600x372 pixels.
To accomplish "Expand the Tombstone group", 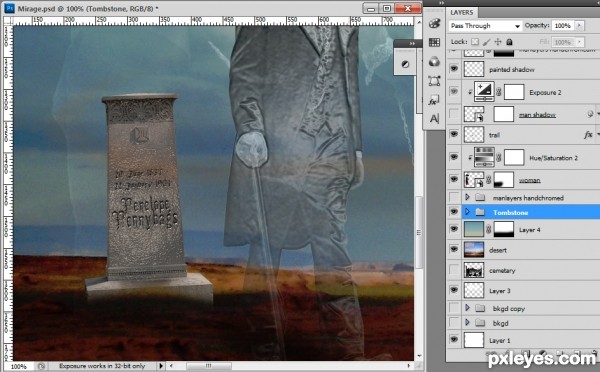I will point(467,212).
